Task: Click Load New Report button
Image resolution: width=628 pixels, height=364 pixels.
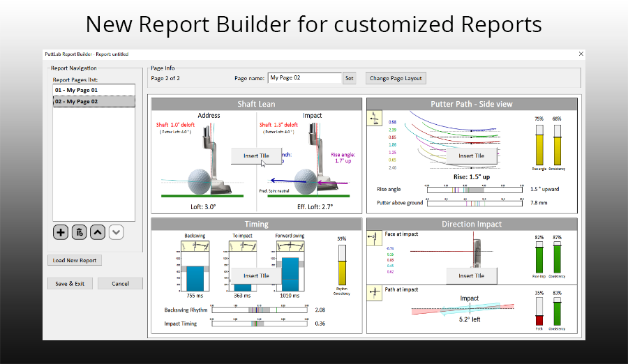Action: click(75, 260)
